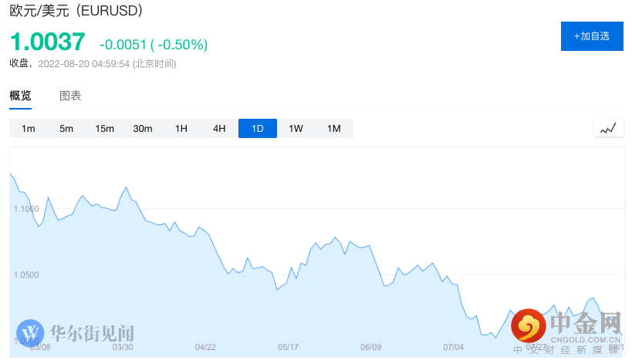Open the 概览 overview tab

coord(21,96)
